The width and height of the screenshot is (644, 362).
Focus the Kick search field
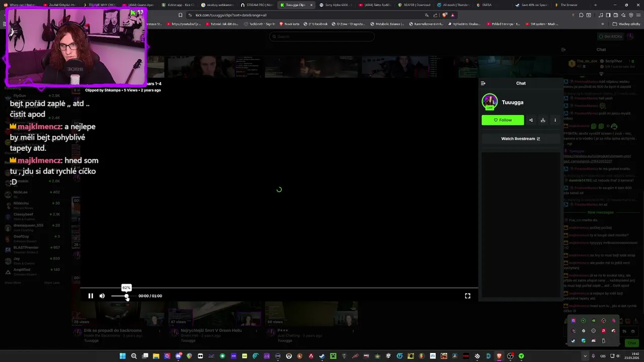coord(322,36)
